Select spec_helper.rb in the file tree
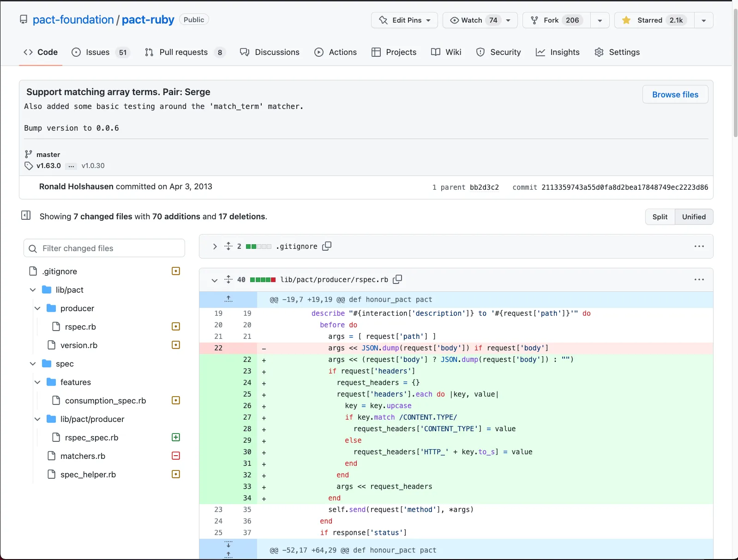 [88, 474]
